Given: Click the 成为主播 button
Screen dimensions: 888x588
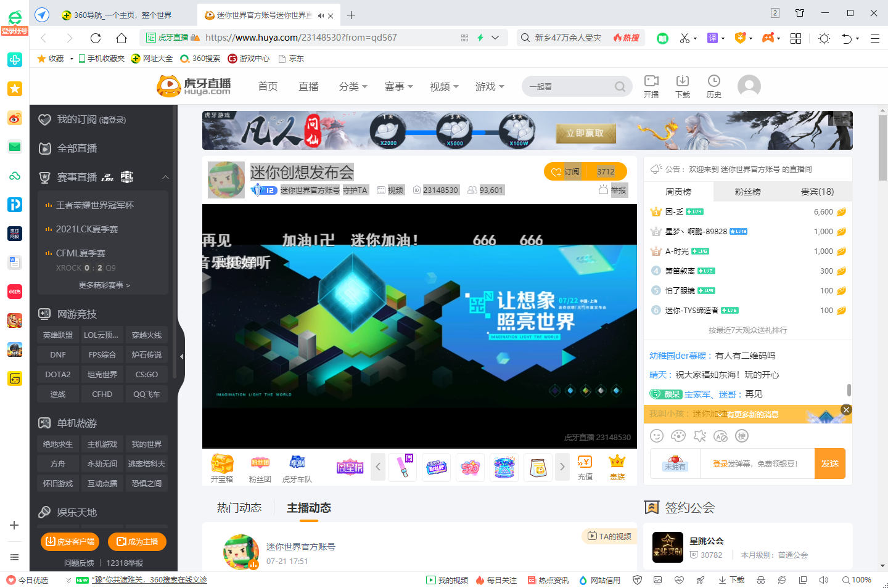Looking at the screenshot, I should (x=137, y=542).
